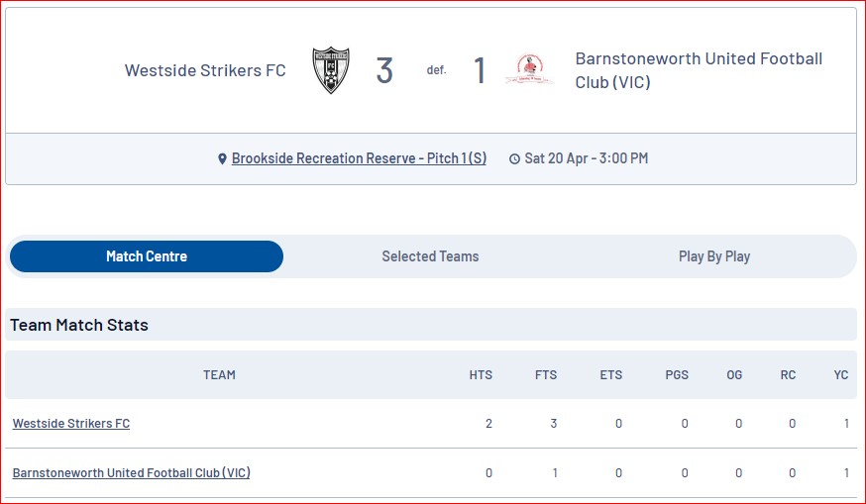Click the Westside Strikers FC header team name
The height and width of the screenshot is (504, 866).
(x=205, y=70)
